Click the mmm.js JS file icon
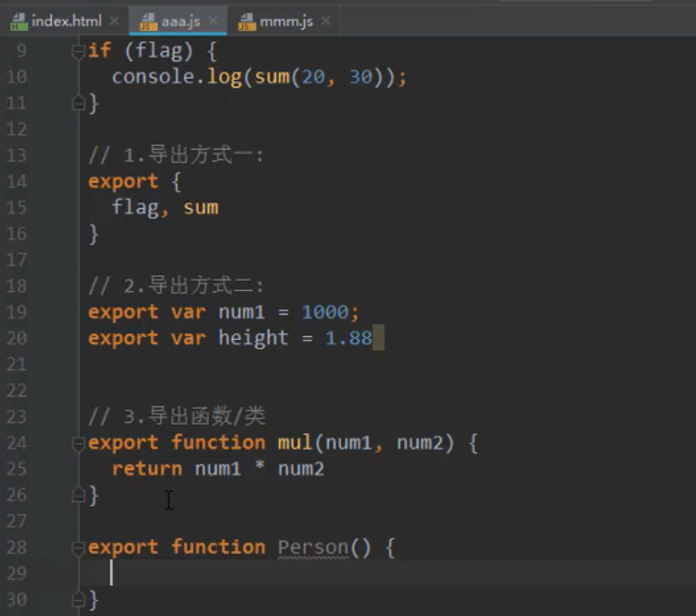This screenshot has height=616, width=696. [248, 22]
